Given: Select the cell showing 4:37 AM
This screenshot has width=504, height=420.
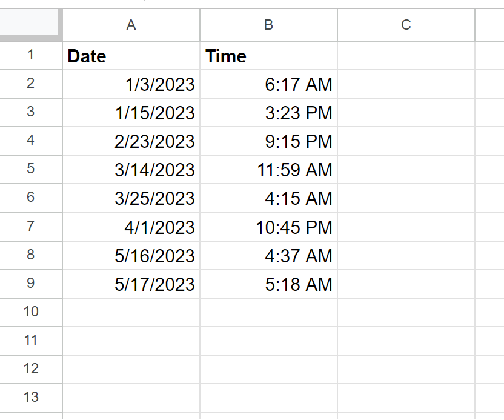Looking at the screenshot, I should 269,255.
